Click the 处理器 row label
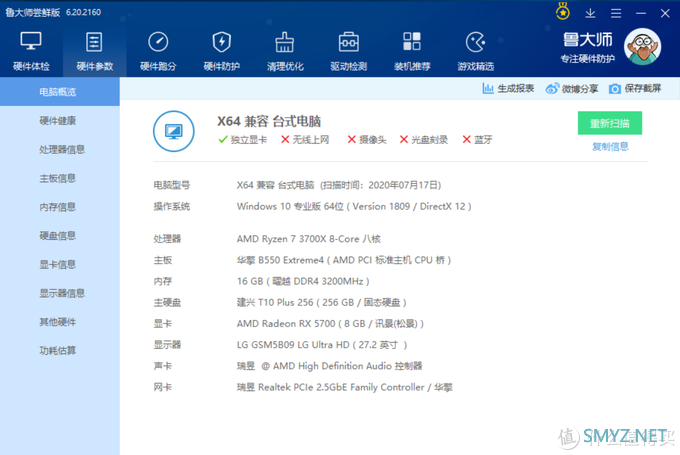The width and height of the screenshot is (680, 455). pyautogui.click(x=167, y=239)
